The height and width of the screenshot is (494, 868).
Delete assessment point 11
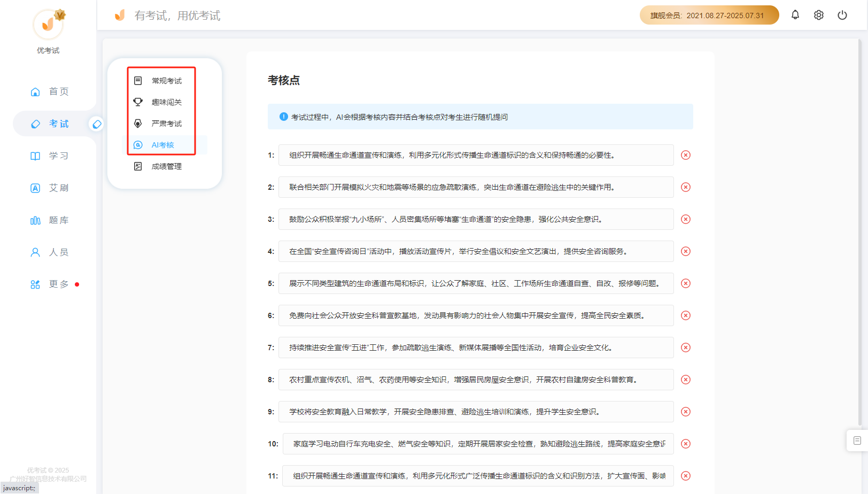[686, 476]
